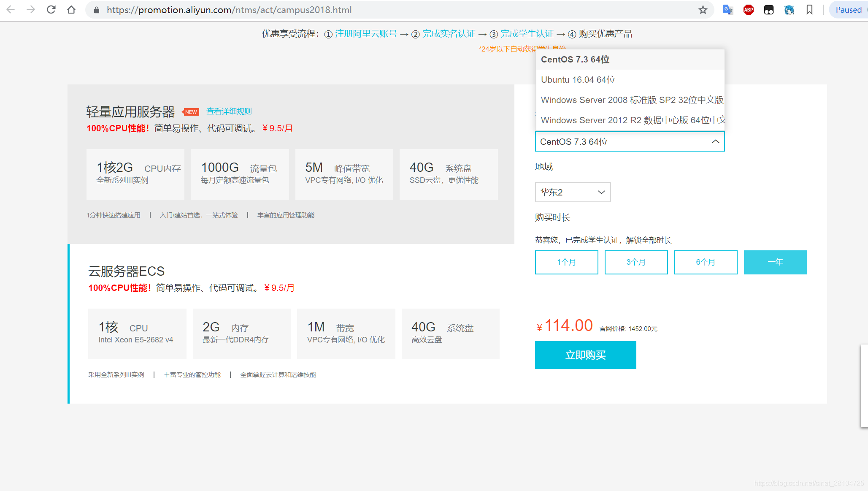Click the 40G 高效云盘 card
The width and height of the screenshot is (868, 491).
pos(450,334)
